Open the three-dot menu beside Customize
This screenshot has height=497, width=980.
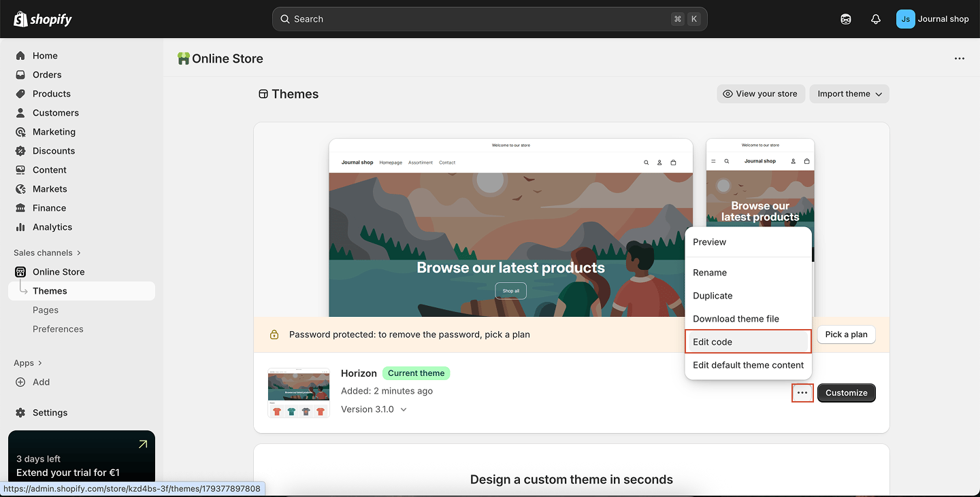(802, 393)
